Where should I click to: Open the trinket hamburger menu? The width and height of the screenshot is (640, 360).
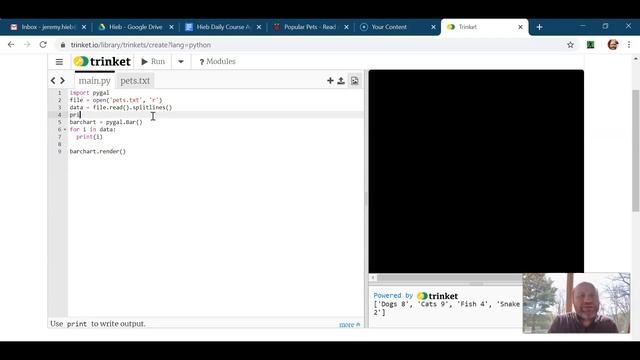click(59, 62)
